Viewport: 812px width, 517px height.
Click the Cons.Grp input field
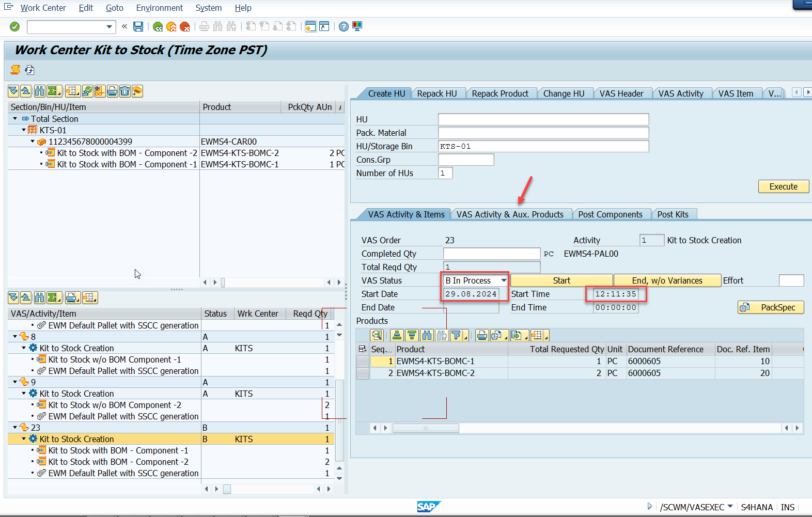466,160
